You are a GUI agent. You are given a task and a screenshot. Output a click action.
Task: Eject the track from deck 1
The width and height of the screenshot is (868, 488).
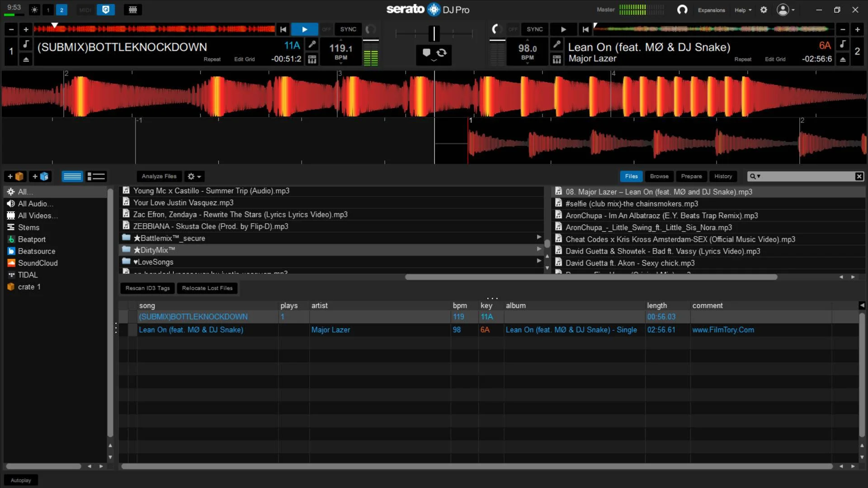click(x=26, y=59)
